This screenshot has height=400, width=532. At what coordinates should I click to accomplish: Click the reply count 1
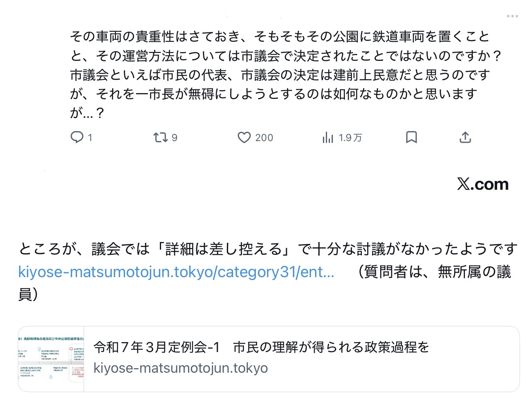[x=90, y=138]
